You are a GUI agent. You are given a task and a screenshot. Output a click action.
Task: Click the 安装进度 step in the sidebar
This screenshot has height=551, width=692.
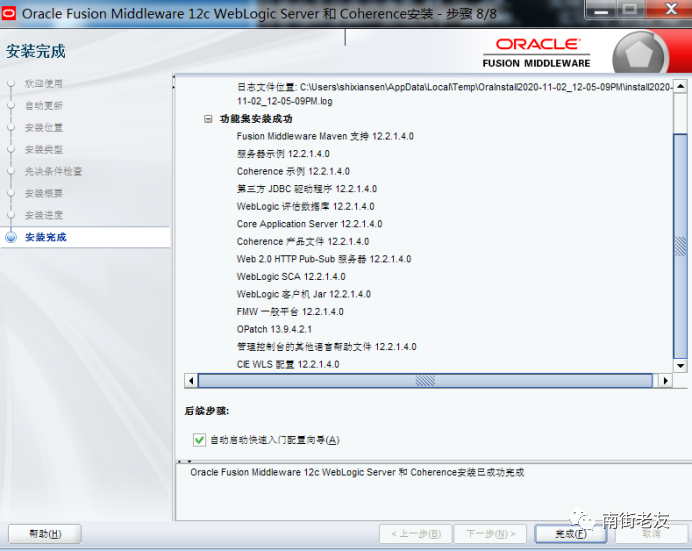(x=44, y=215)
